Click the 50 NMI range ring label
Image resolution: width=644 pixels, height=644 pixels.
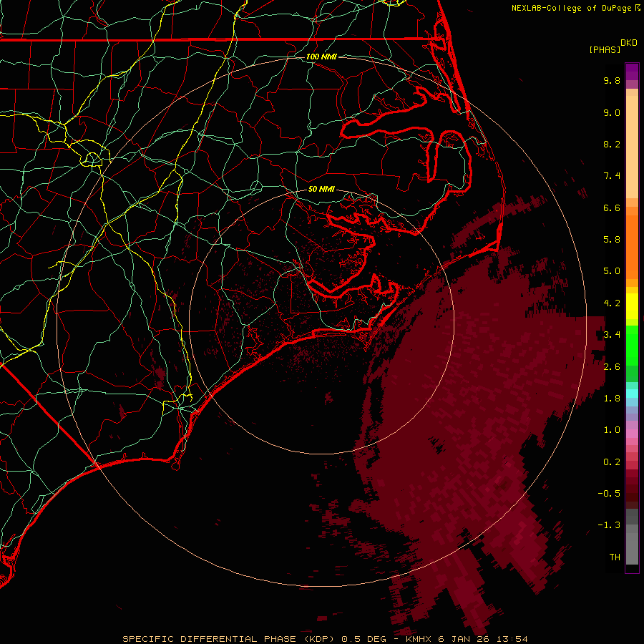321,190
